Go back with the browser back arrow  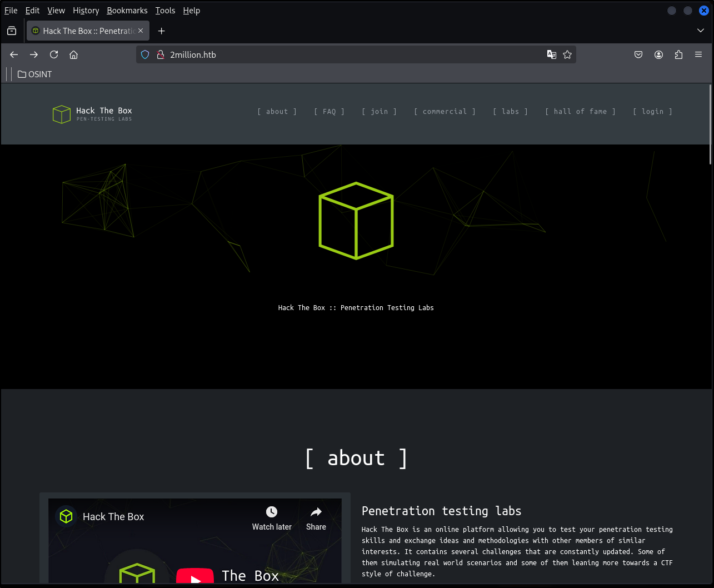click(x=14, y=54)
